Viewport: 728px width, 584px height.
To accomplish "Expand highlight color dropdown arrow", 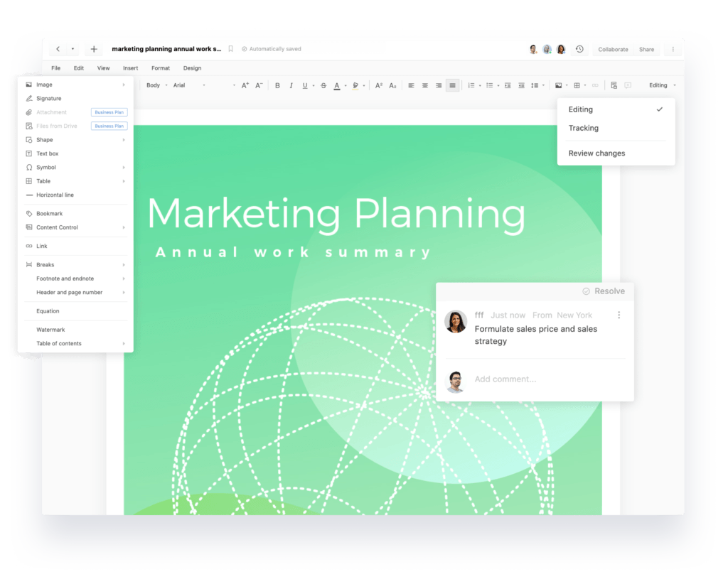I will pos(363,86).
